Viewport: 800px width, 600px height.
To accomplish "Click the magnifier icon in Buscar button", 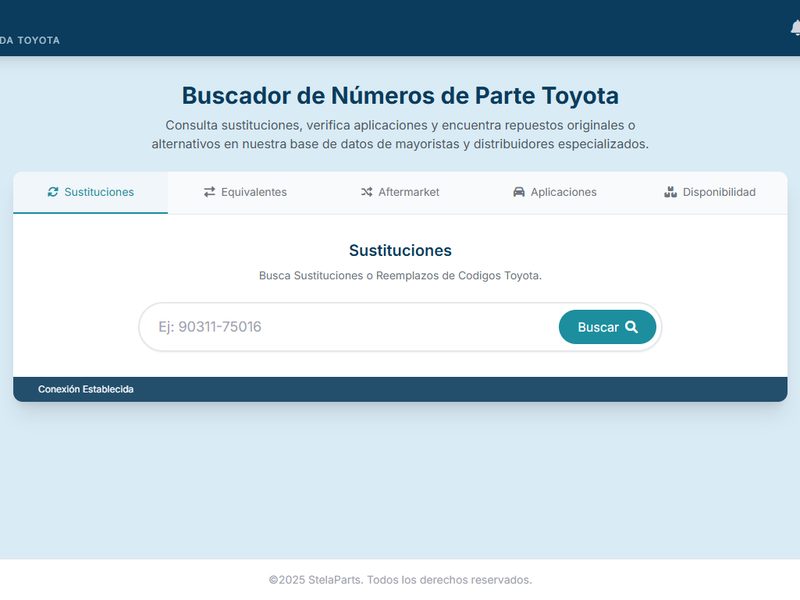I will [x=631, y=327].
